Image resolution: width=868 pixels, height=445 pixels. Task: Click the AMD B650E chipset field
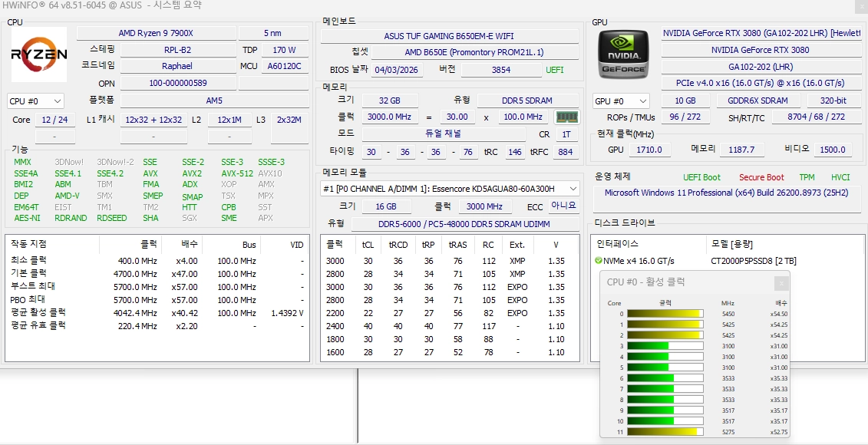pos(474,53)
